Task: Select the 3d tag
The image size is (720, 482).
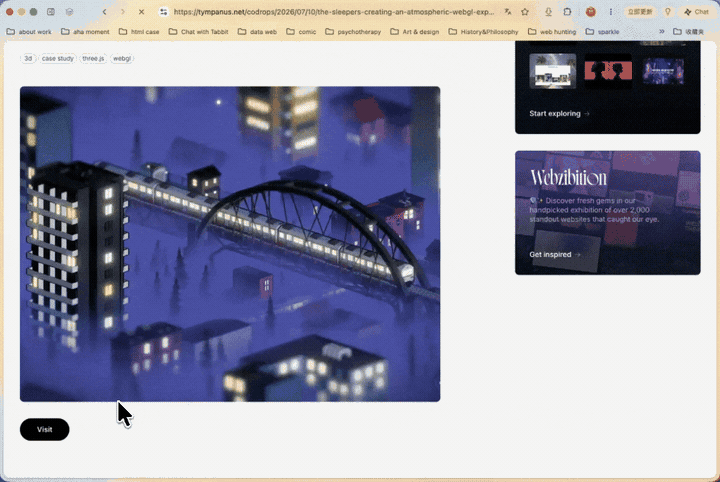Action: coord(28,58)
